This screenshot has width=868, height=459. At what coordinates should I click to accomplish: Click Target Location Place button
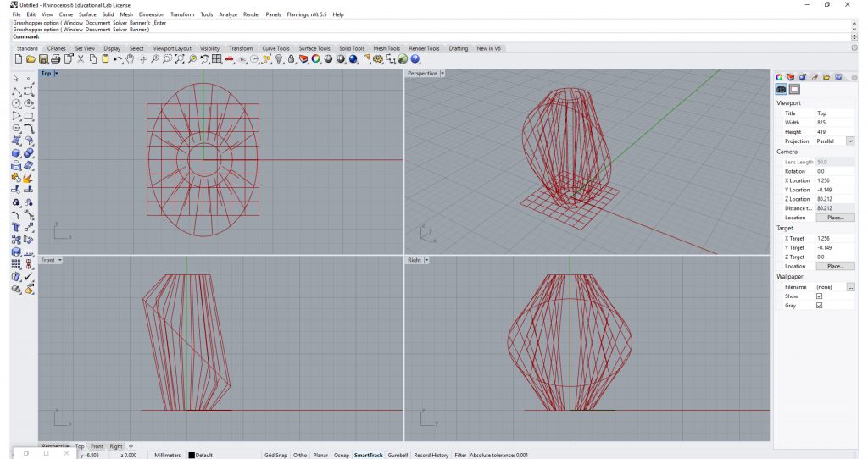[x=835, y=266]
